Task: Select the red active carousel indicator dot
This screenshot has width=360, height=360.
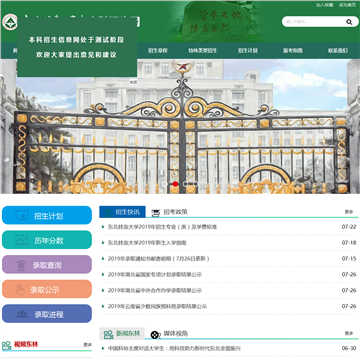Action: [x=175, y=184]
